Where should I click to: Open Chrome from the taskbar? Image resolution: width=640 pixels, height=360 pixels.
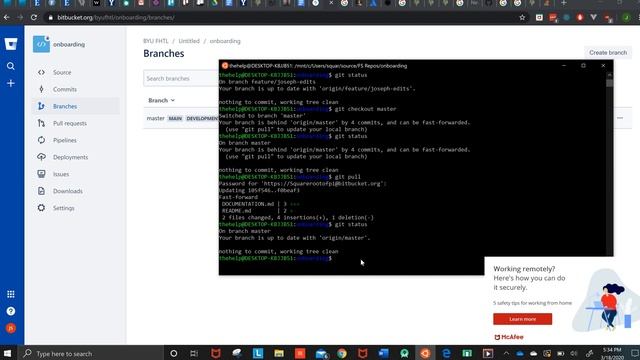coord(342,353)
